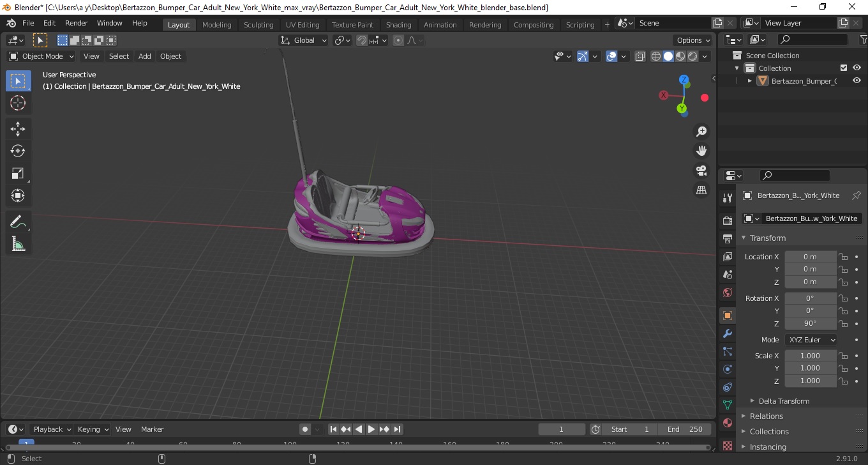Open Global transform orientation dropdown

(304, 40)
